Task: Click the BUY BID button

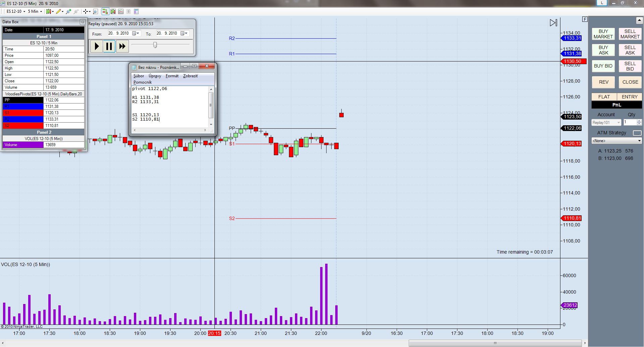Action: [x=603, y=66]
